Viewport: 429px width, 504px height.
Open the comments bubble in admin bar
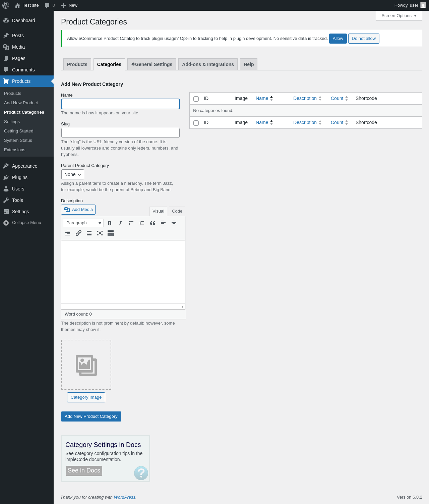click(x=50, y=5)
